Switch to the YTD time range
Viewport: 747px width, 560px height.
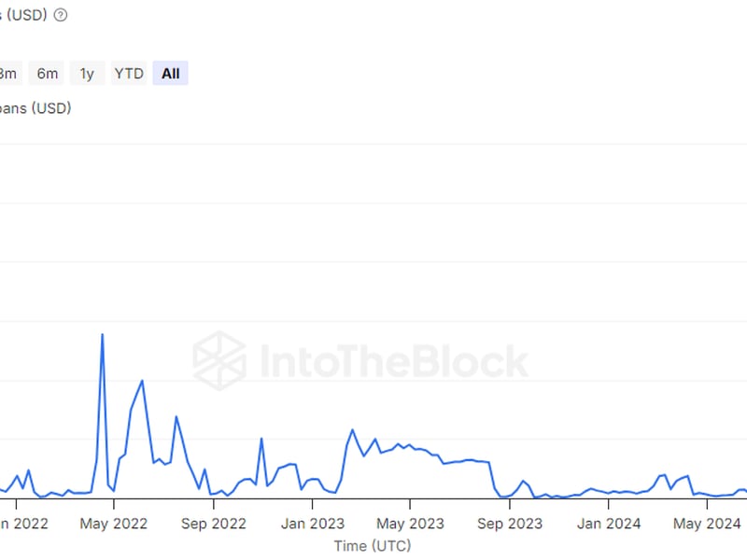click(x=129, y=73)
